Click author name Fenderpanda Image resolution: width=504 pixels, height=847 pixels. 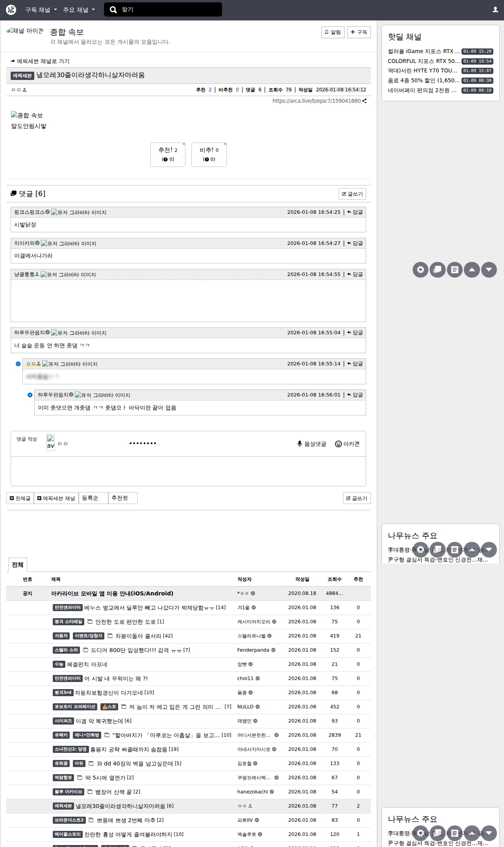(x=253, y=650)
